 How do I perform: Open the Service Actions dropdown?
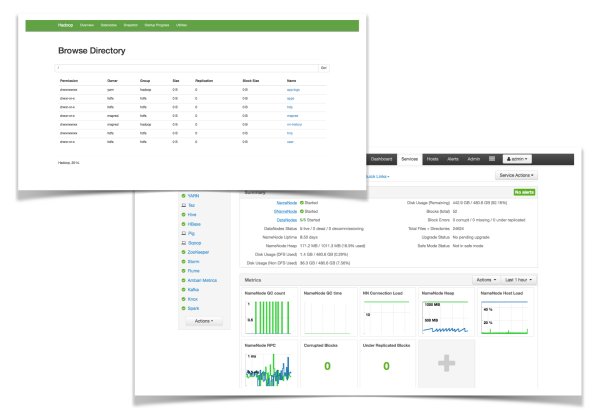tap(516, 175)
